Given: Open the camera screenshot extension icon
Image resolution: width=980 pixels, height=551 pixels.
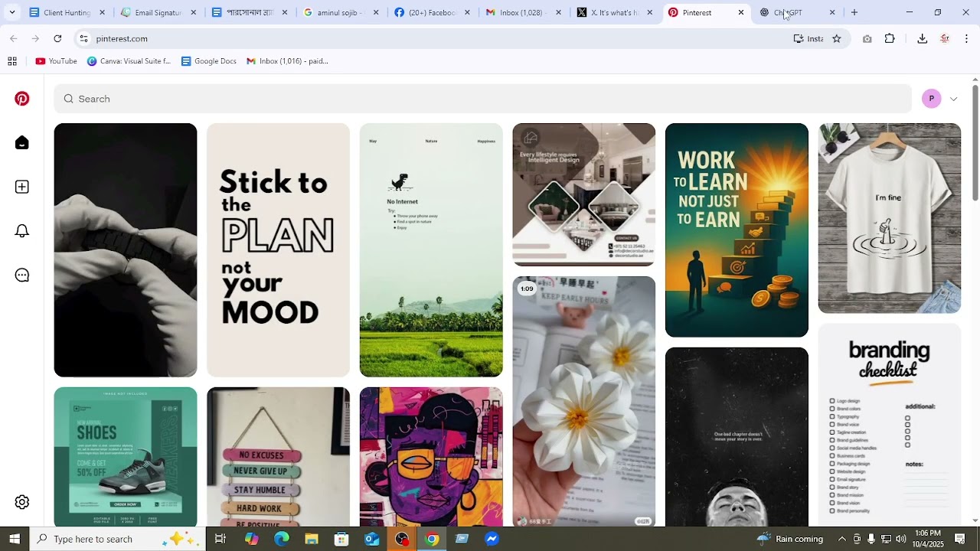Looking at the screenshot, I should (867, 38).
